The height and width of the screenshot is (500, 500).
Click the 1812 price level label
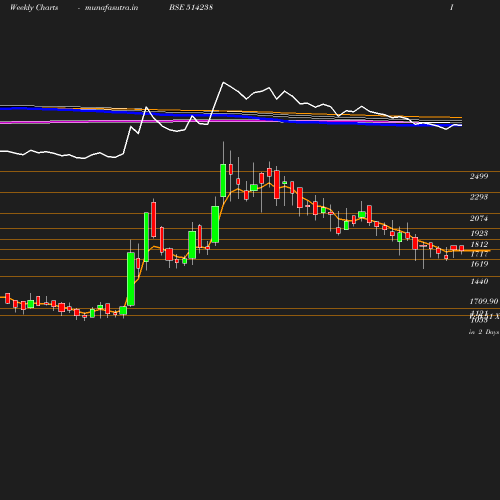click(x=479, y=244)
